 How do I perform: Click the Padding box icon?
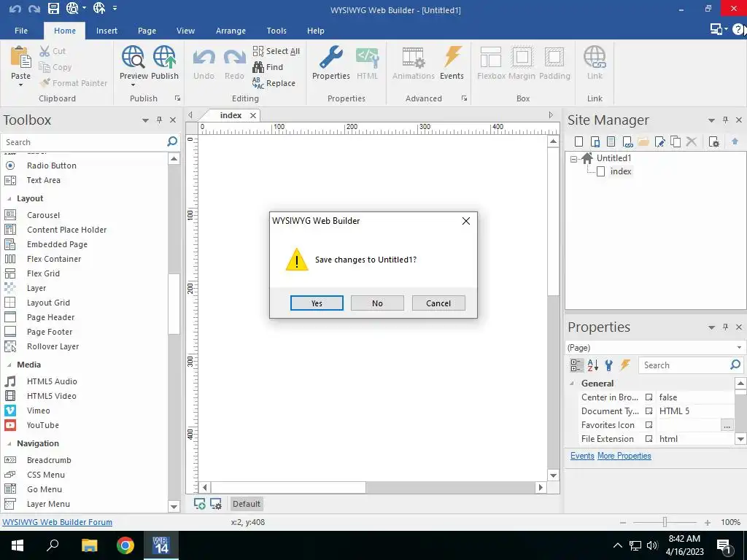click(554, 57)
